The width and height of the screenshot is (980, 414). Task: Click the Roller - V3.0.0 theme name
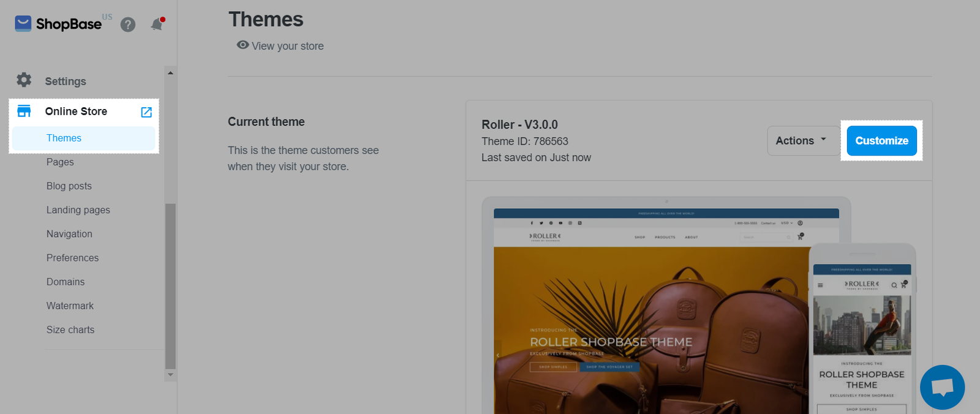click(519, 124)
